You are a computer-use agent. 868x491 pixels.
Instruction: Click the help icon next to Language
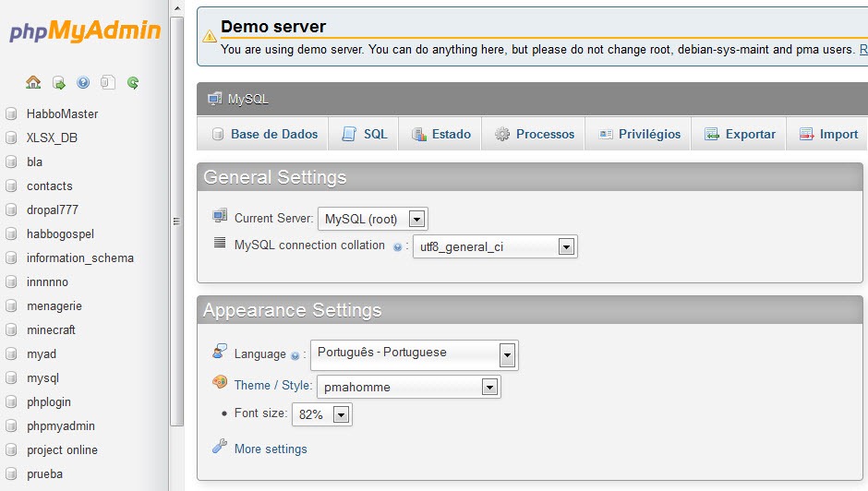tap(295, 356)
